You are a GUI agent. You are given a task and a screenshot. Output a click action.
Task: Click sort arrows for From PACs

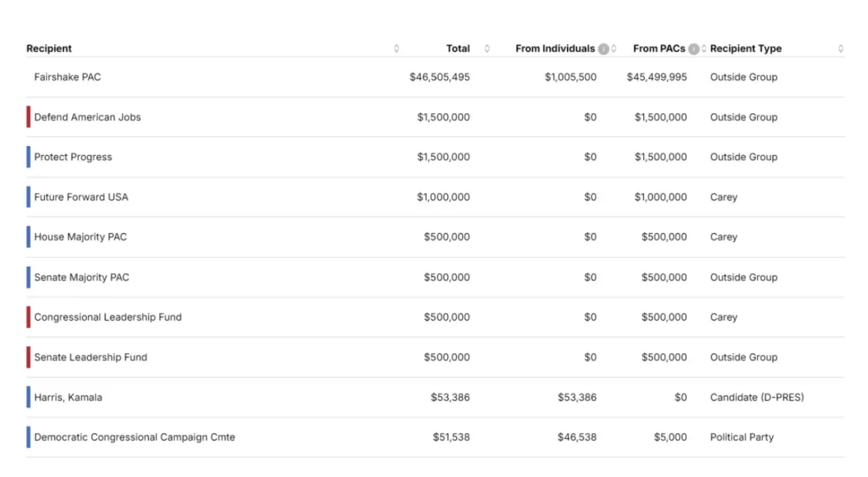pyautogui.click(x=703, y=49)
